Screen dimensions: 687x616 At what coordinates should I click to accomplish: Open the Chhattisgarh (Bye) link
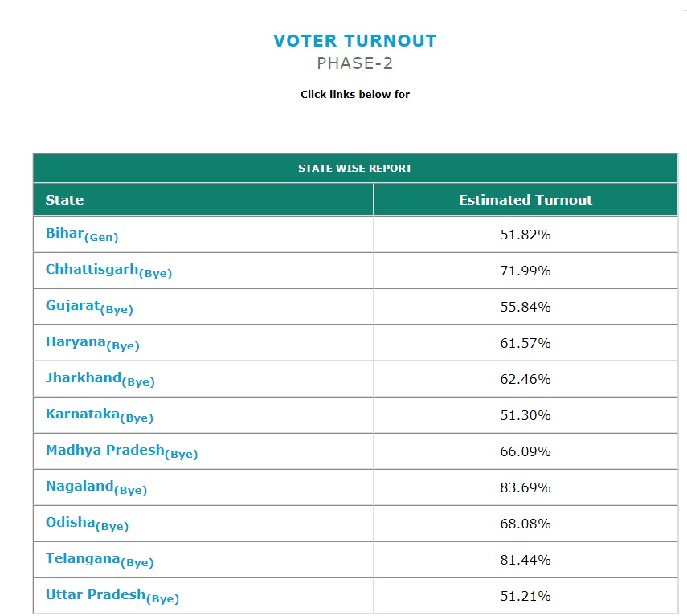[108, 271]
